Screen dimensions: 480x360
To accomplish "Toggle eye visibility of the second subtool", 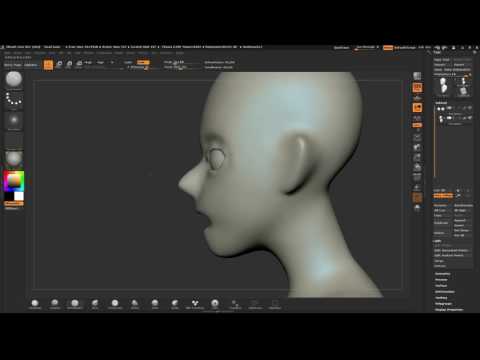I will [470, 118].
